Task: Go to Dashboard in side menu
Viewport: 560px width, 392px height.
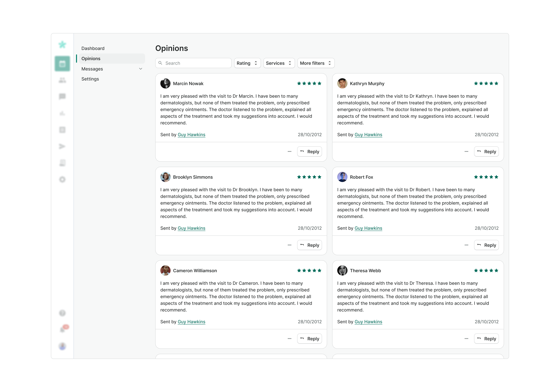Action: click(x=93, y=48)
